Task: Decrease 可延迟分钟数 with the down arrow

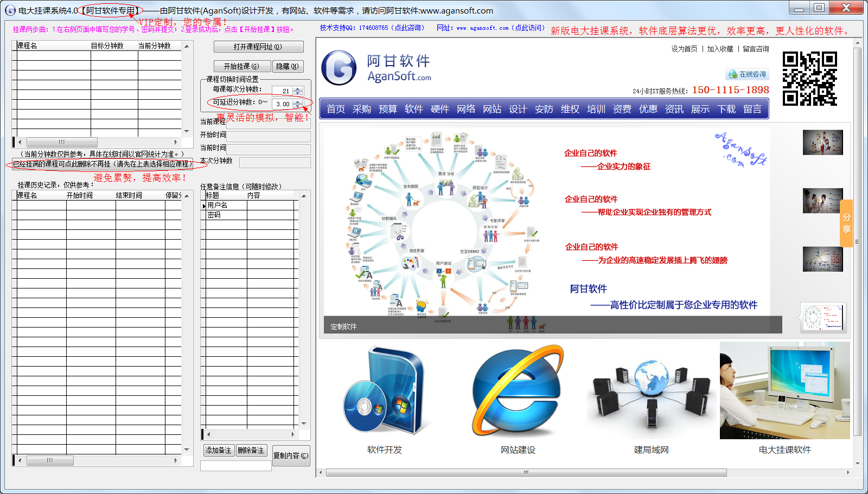Action: coord(297,106)
